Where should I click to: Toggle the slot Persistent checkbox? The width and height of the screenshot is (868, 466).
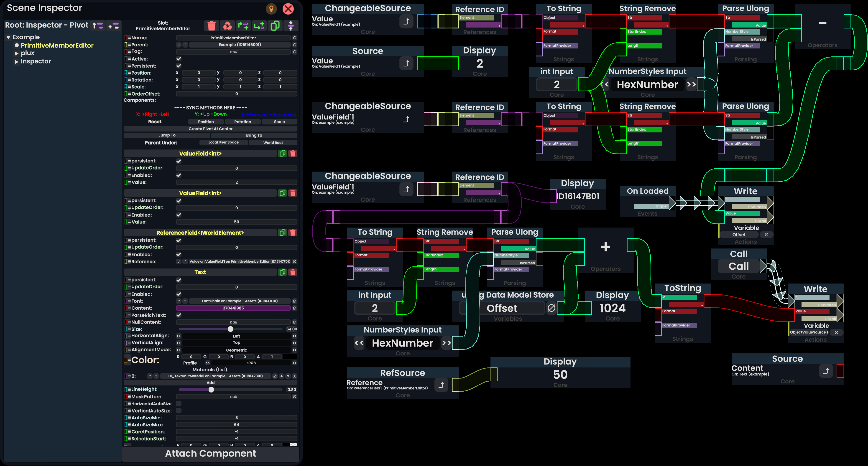179,66
